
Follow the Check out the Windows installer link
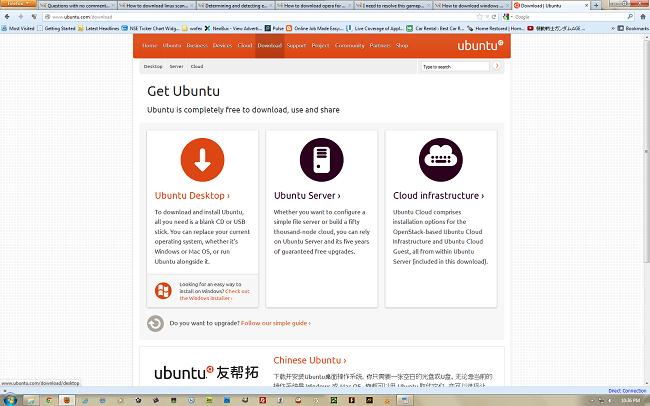(x=214, y=294)
